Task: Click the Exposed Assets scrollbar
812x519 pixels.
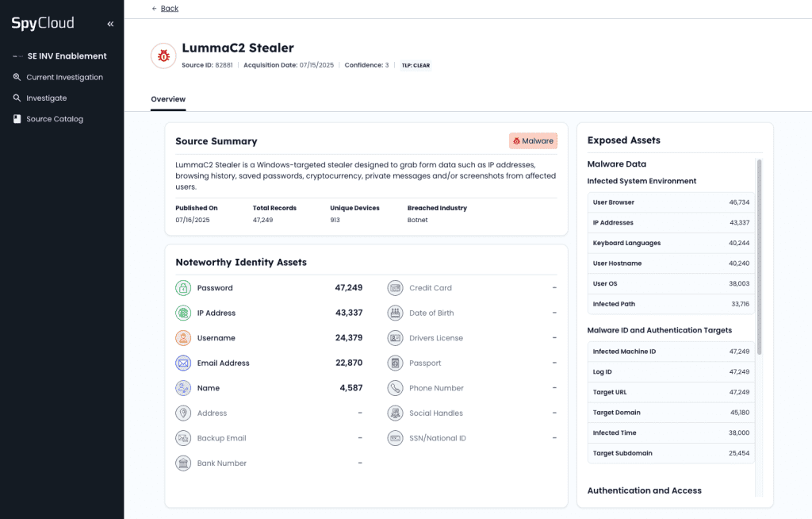Action: [x=759, y=256]
